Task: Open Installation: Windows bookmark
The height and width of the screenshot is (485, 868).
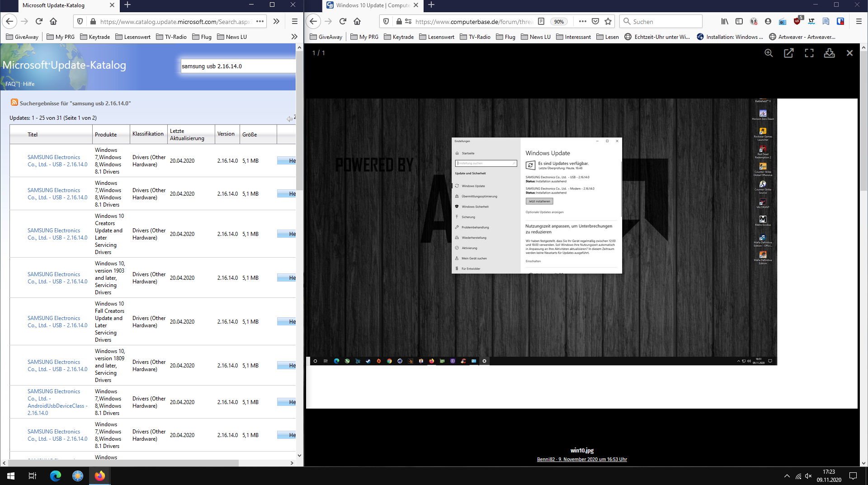Action: [x=730, y=37]
